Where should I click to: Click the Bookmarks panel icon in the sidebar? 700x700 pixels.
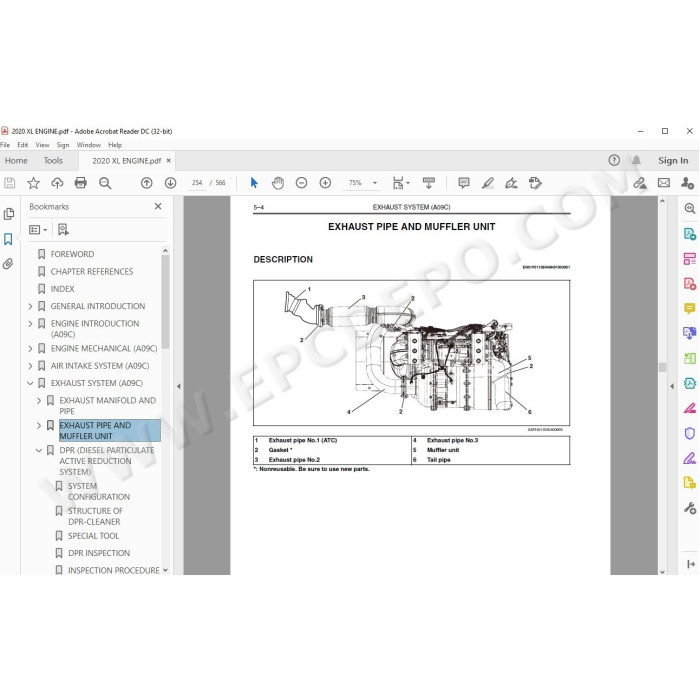pyautogui.click(x=8, y=239)
